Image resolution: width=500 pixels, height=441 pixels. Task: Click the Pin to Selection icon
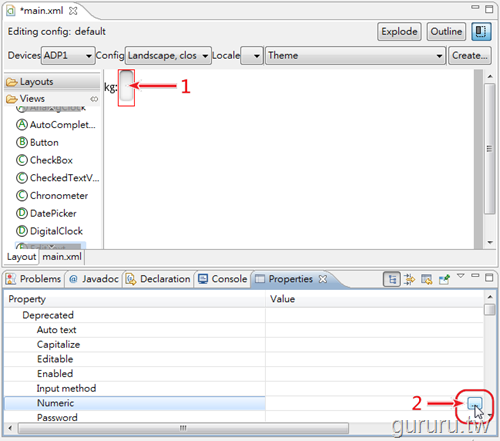pyautogui.click(x=444, y=279)
